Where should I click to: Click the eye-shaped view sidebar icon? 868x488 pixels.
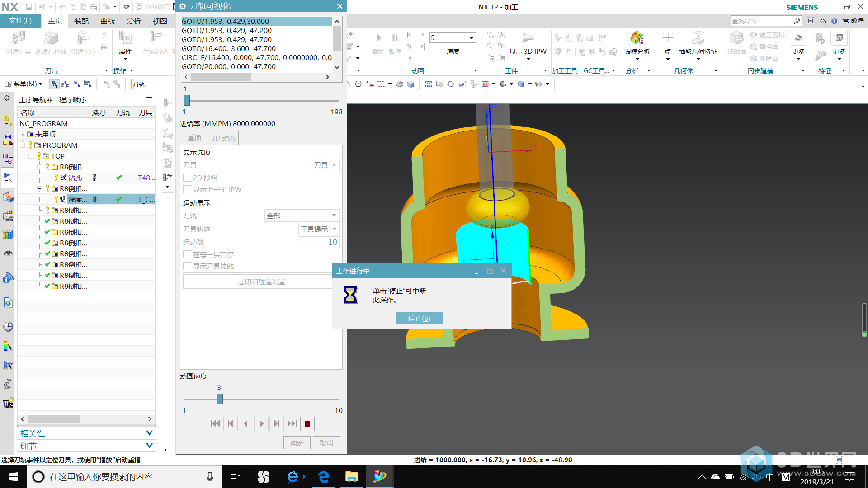tap(8, 253)
